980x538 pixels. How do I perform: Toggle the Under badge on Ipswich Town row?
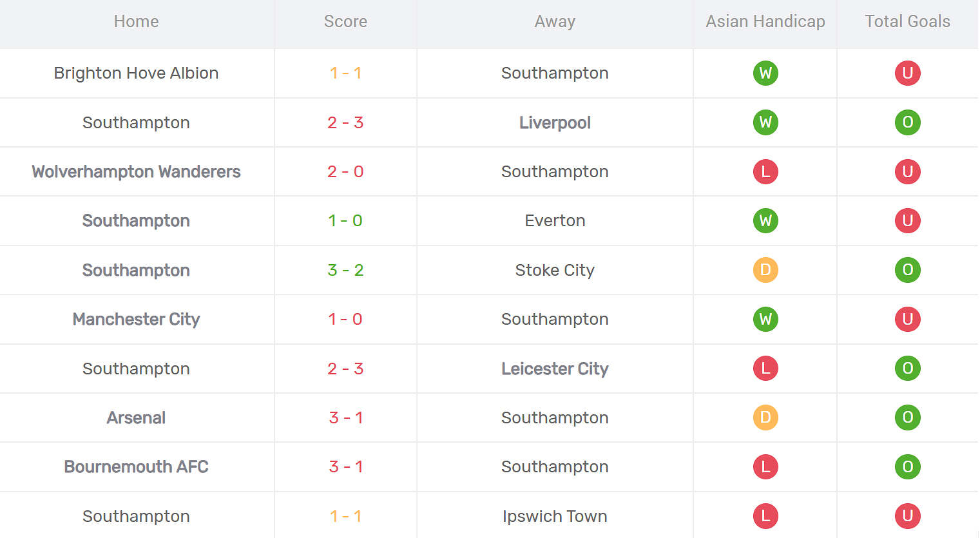908,516
